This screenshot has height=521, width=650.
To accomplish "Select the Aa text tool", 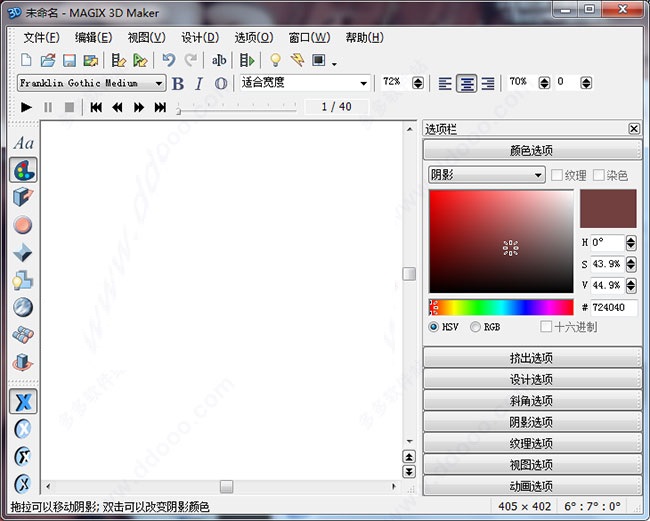I will [24, 143].
